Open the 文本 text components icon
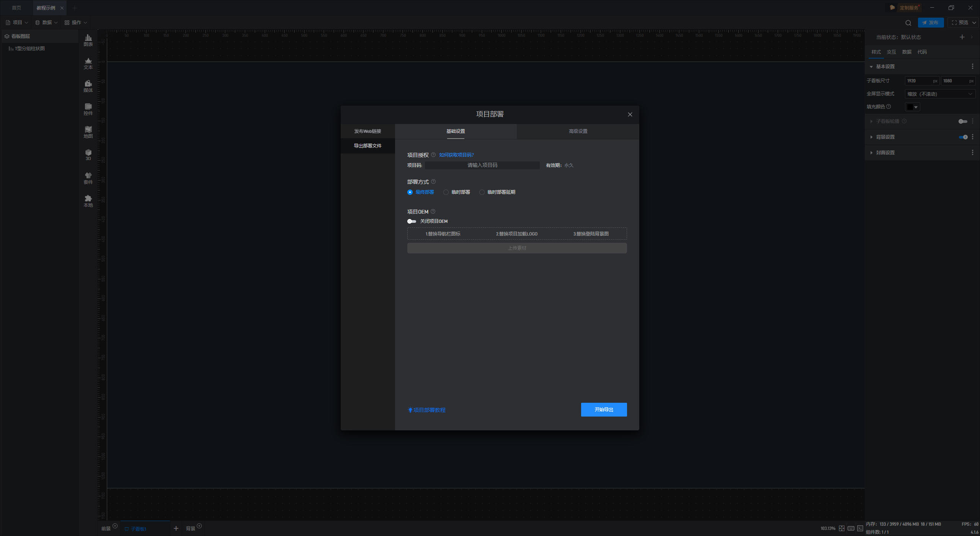The height and width of the screenshot is (536, 980). (x=88, y=63)
